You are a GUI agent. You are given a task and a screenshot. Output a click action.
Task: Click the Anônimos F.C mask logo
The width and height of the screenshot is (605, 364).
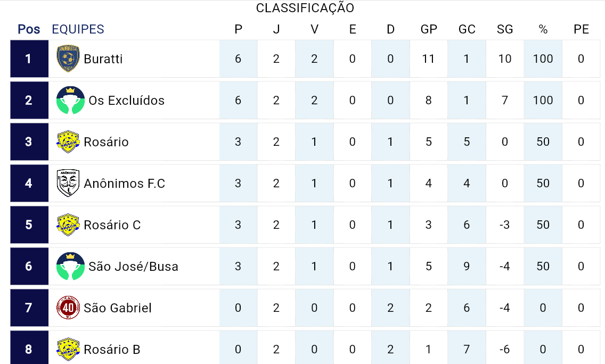(x=68, y=183)
